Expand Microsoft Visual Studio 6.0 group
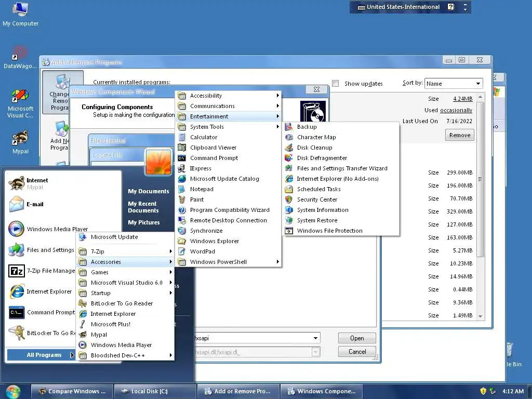 (125, 283)
